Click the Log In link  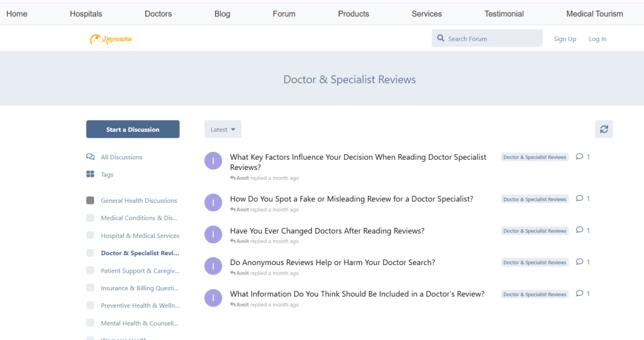pyautogui.click(x=597, y=38)
